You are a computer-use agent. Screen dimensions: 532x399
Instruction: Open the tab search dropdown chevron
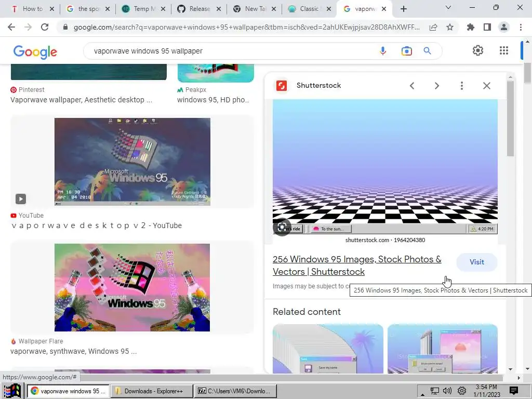[x=448, y=7]
